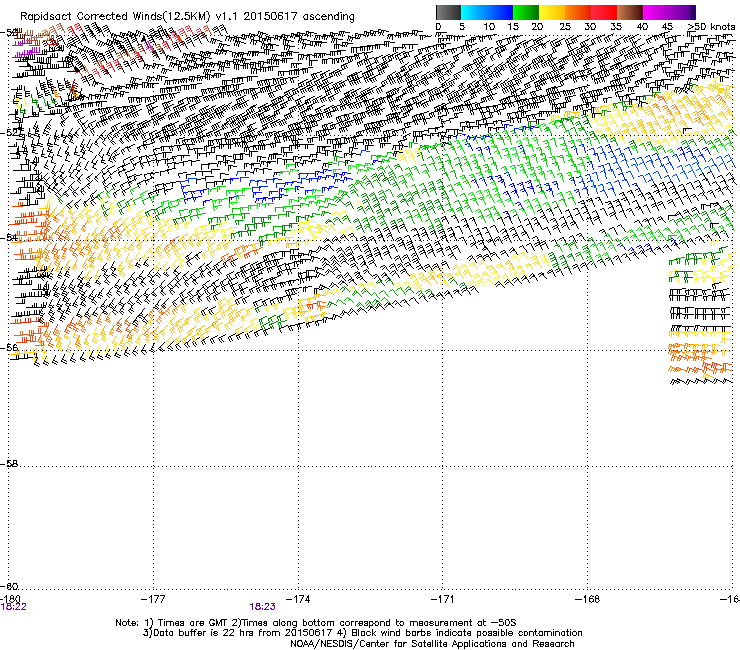Click the -171 longitude axis label

(443, 599)
